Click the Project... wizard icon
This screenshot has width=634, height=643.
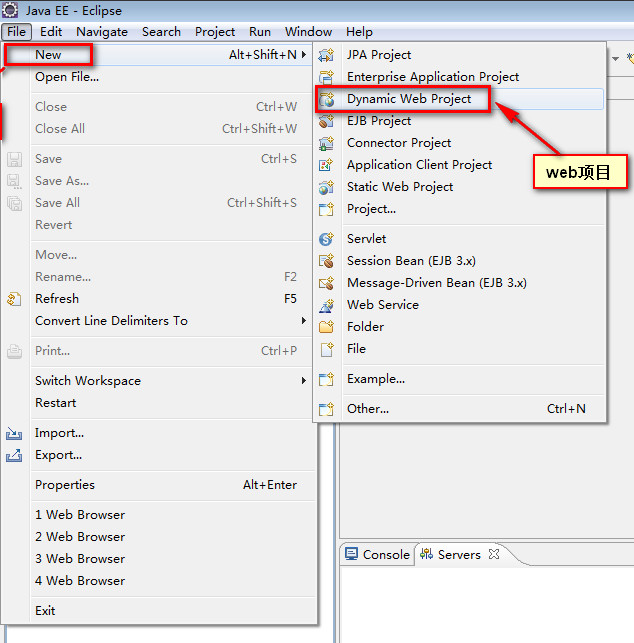tap(326, 209)
